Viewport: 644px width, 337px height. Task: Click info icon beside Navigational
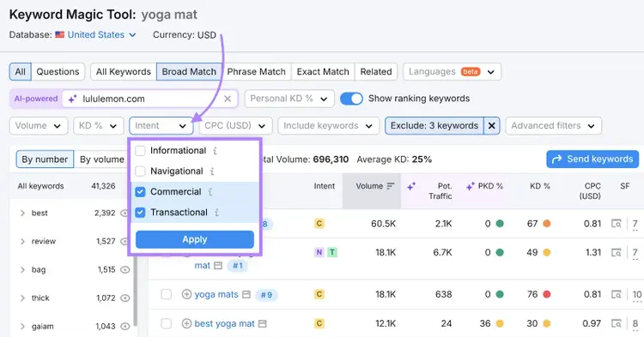[x=212, y=172]
